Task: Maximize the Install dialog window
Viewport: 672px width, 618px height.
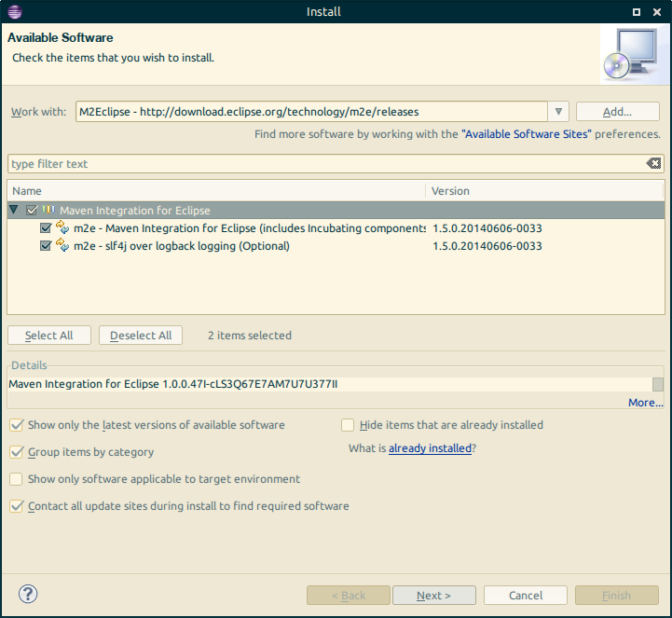Action: [637, 12]
